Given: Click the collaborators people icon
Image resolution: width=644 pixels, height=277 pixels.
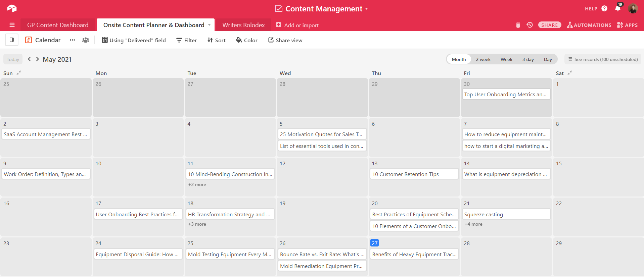Looking at the screenshot, I should tap(86, 40).
